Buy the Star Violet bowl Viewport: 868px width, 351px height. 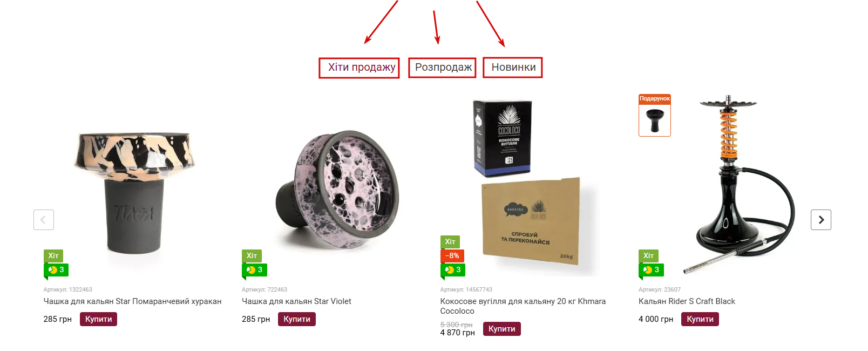click(x=297, y=319)
